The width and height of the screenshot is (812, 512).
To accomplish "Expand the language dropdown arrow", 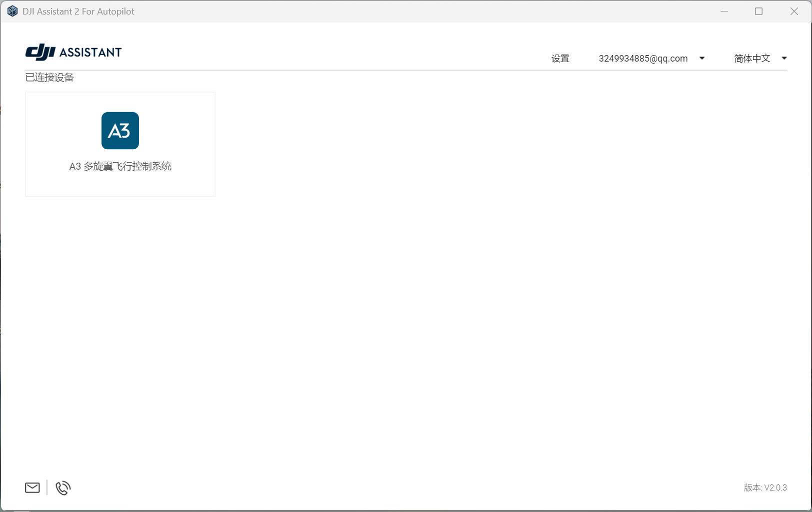I will (784, 59).
